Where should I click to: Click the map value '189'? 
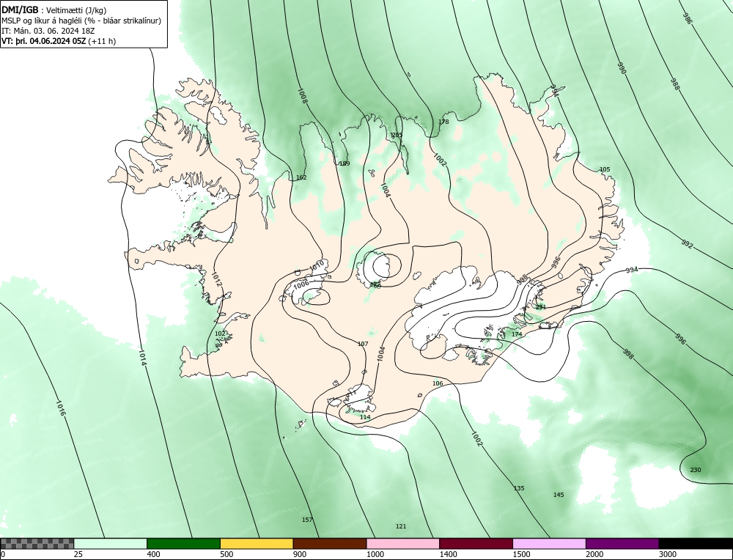pyautogui.click(x=344, y=163)
